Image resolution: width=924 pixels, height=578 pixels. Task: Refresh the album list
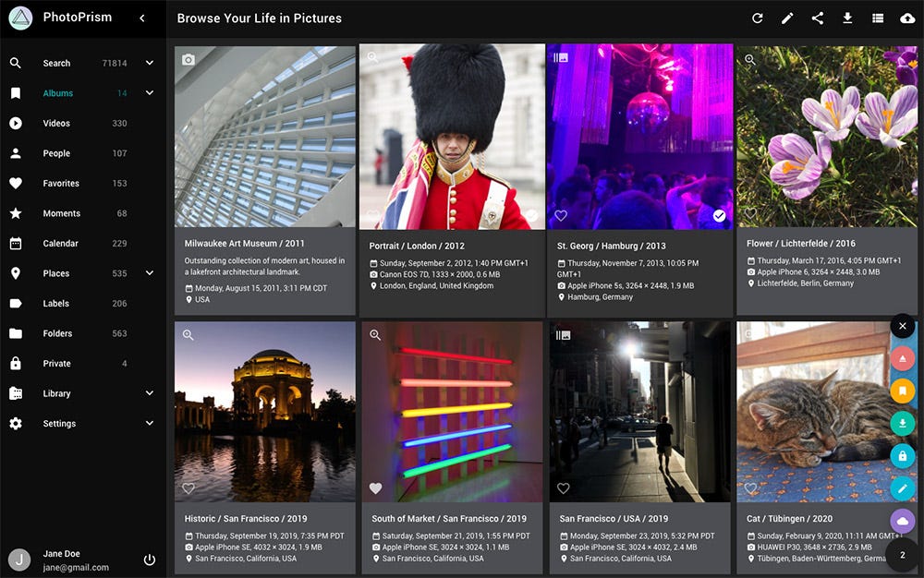pos(758,18)
